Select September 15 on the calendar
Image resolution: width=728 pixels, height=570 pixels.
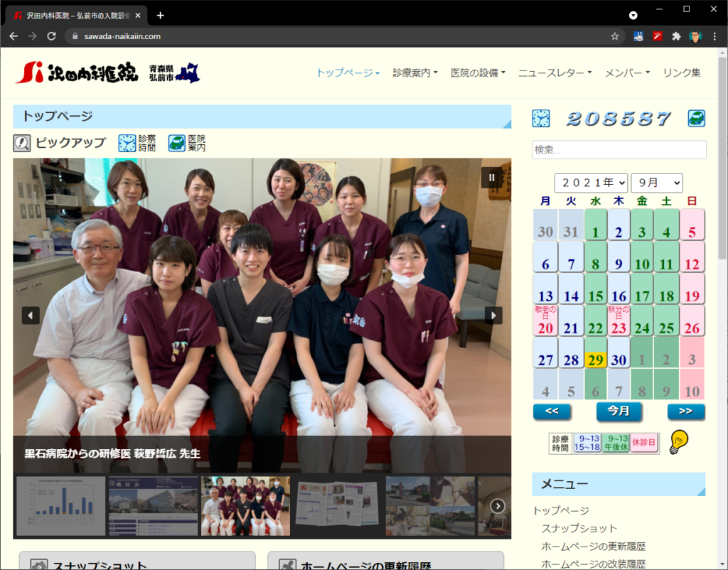(595, 289)
